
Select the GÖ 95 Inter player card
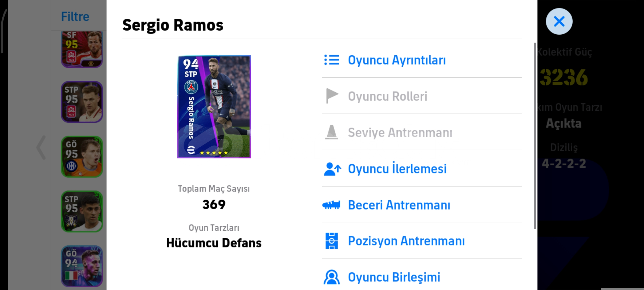(x=82, y=157)
